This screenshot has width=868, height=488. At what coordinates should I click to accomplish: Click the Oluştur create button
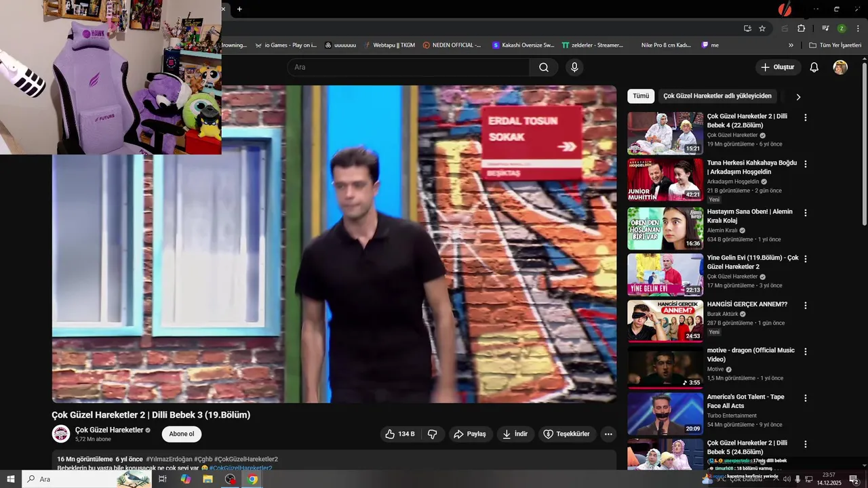pos(778,67)
